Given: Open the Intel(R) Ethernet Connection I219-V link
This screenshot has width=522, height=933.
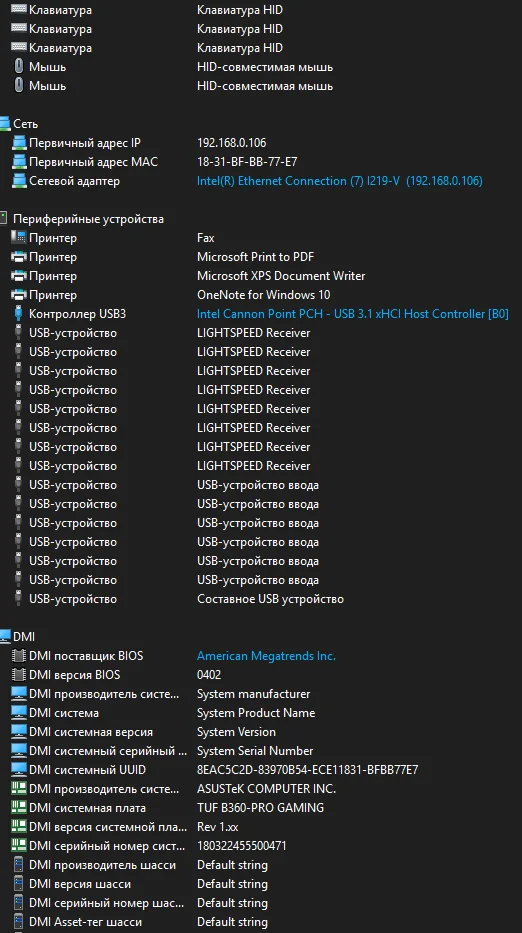Looking at the screenshot, I should [340, 181].
